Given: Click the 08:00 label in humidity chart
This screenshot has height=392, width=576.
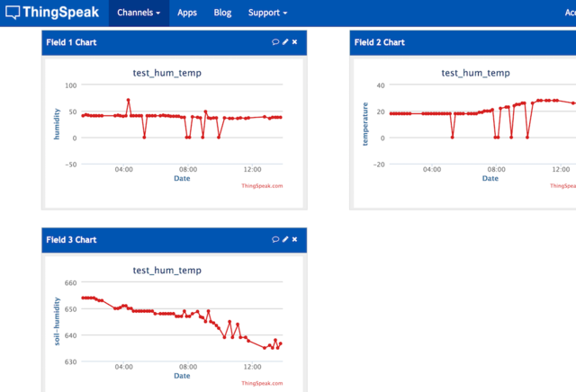Looking at the screenshot, I should pos(188,170).
